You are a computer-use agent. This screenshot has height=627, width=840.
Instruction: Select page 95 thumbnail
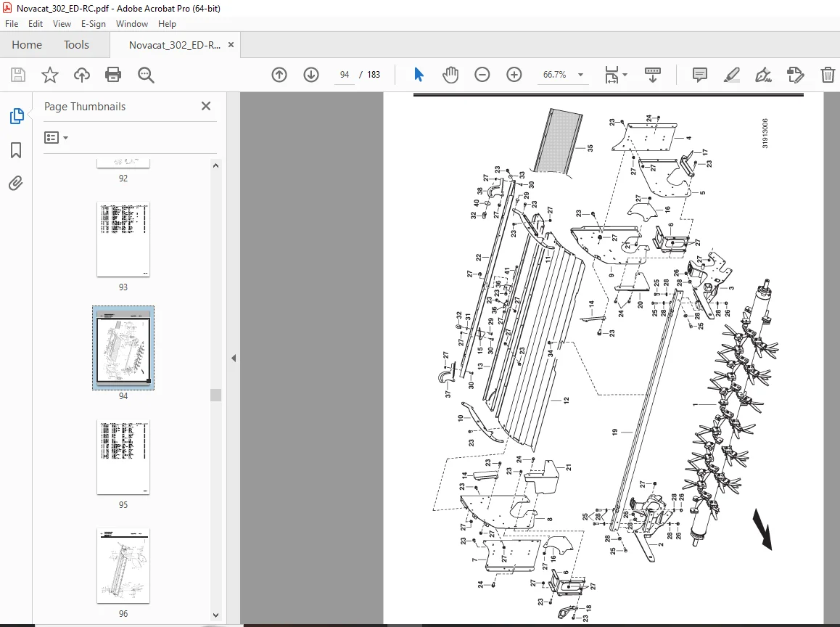pyautogui.click(x=123, y=457)
